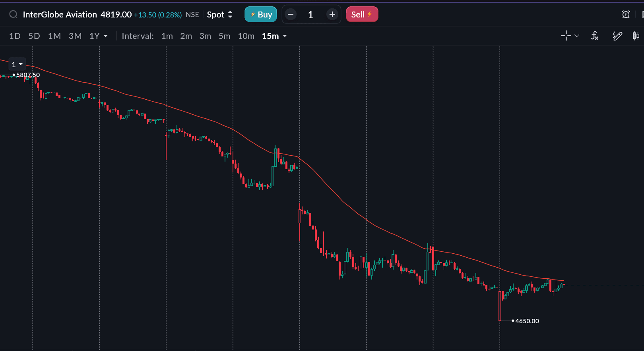
Task: Decrease quantity with minus button
Action: point(291,15)
